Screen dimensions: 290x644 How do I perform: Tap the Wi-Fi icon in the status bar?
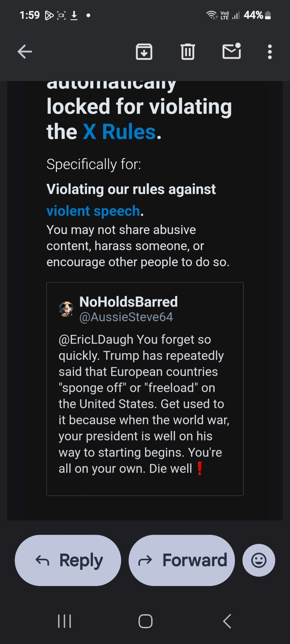click(x=212, y=15)
